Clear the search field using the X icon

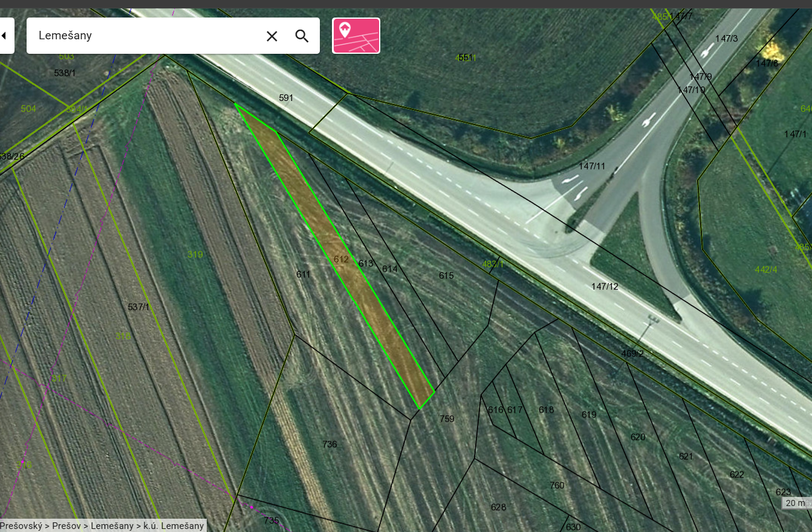click(x=271, y=36)
